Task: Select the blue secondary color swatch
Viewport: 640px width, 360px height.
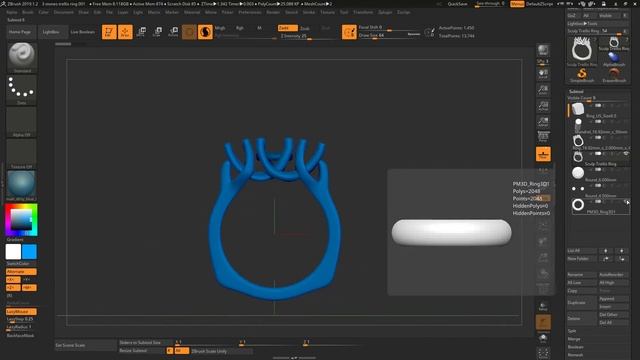Action: pos(29,252)
